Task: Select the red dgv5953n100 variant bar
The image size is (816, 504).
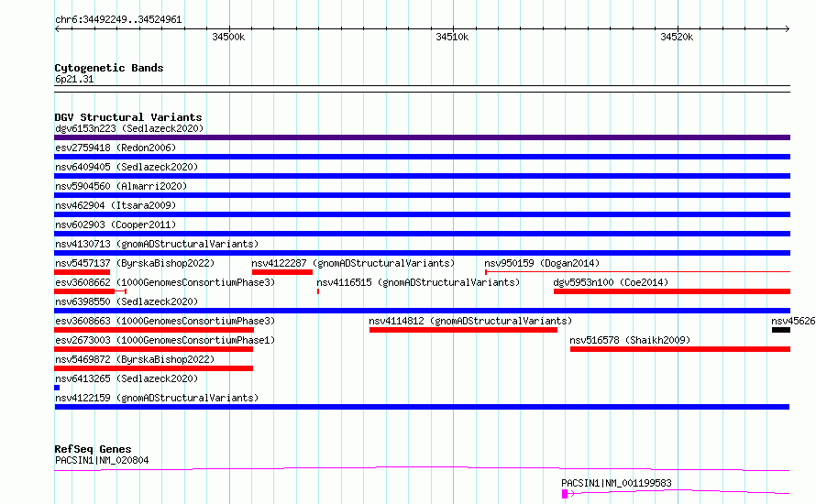Action: pos(672,291)
